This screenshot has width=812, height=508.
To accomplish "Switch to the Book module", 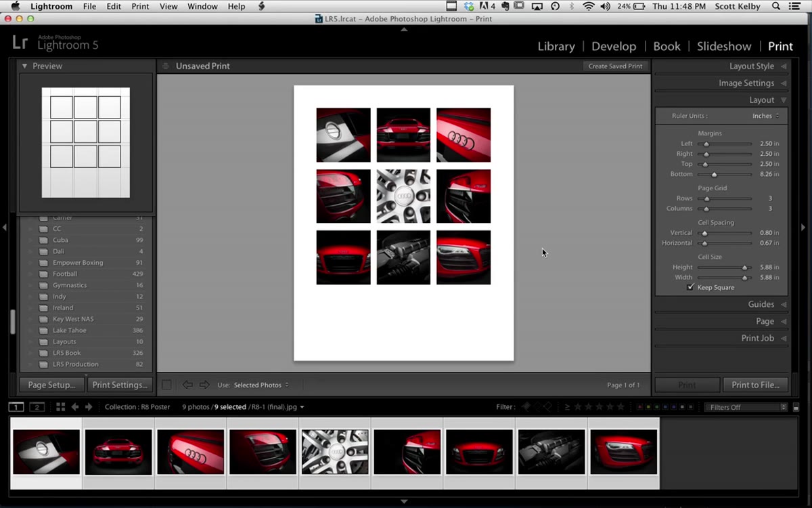I will (x=667, y=46).
